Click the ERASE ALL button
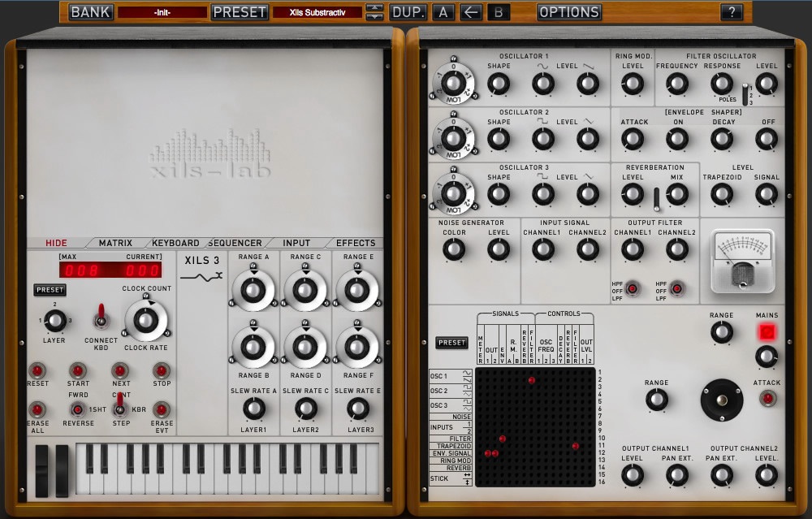The width and height of the screenshot is (812, 519). pyautogui.click(x=37, y=410)
